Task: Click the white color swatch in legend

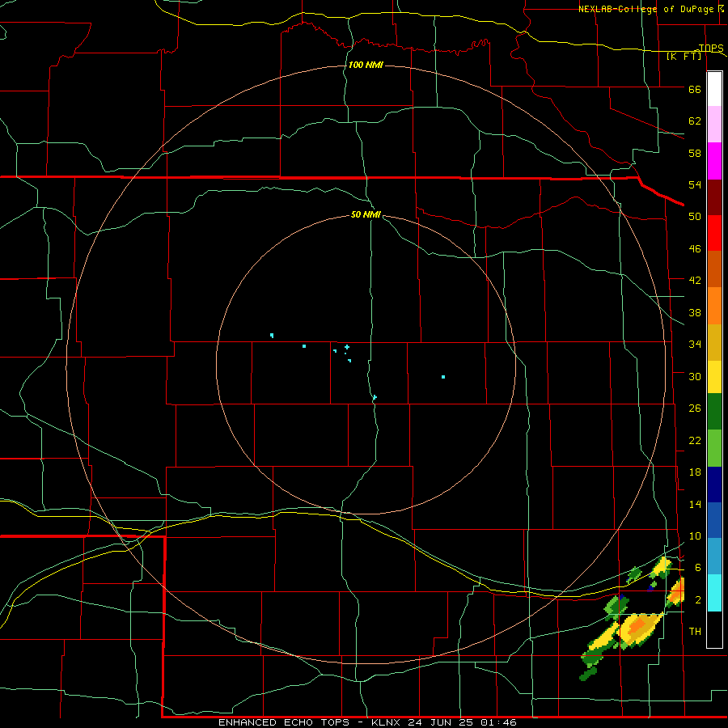Action: (x=714, y=89)
